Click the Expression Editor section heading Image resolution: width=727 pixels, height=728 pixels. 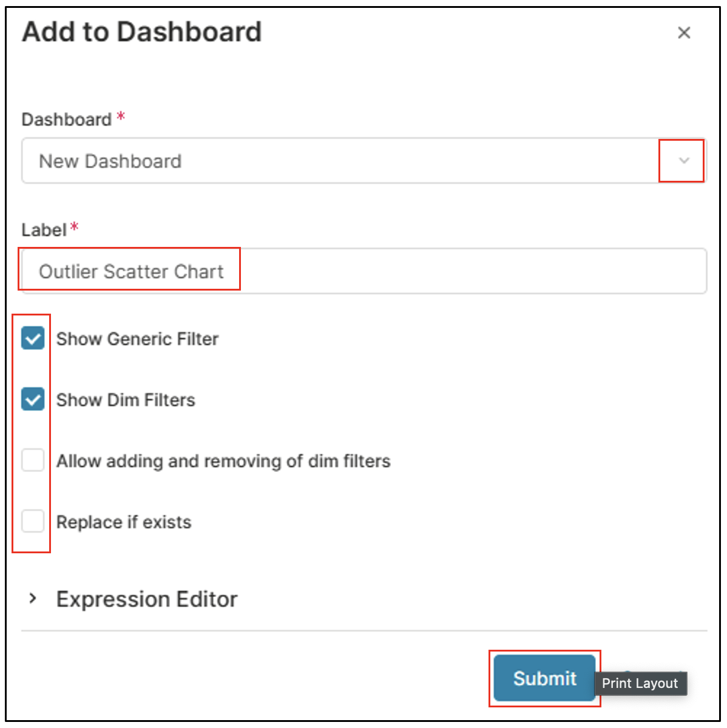click(147, 599)
